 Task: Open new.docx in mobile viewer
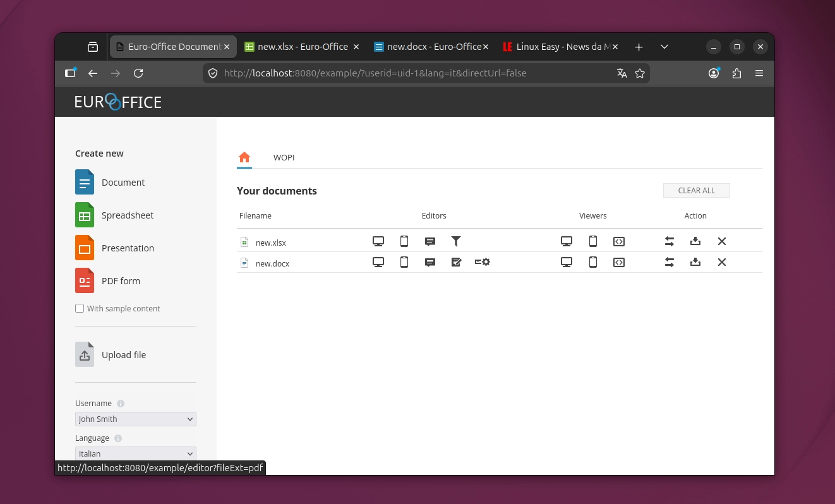coord(593,262)
